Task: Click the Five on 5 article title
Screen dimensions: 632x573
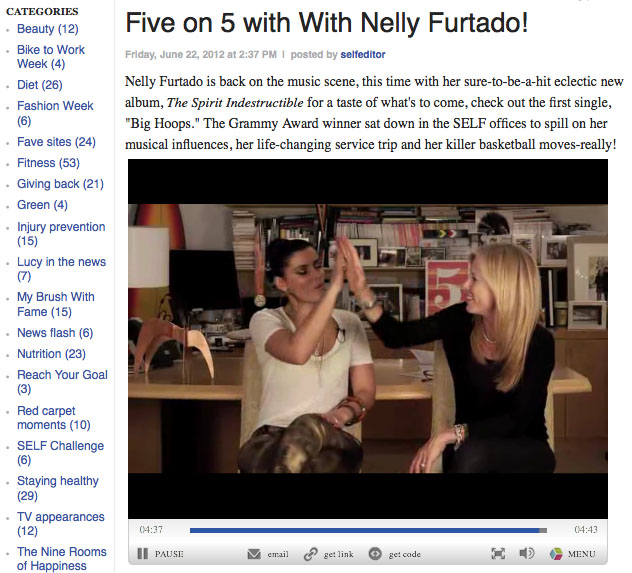Action: 326,23
